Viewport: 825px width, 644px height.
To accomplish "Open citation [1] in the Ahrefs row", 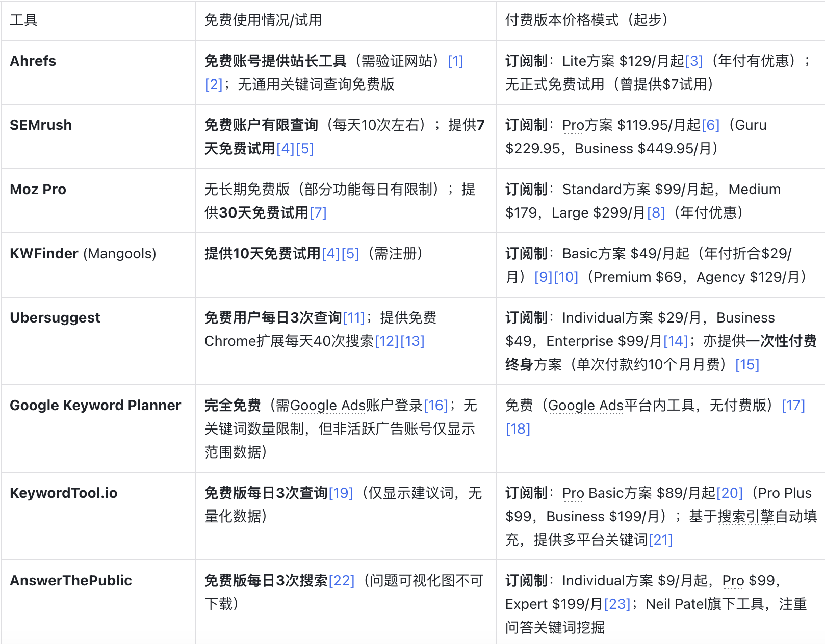I will (x=455, y=61).
